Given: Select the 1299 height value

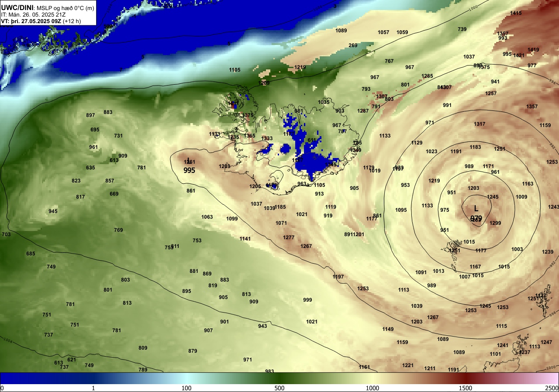Looking at the screenshot, I should coord(495,223).
